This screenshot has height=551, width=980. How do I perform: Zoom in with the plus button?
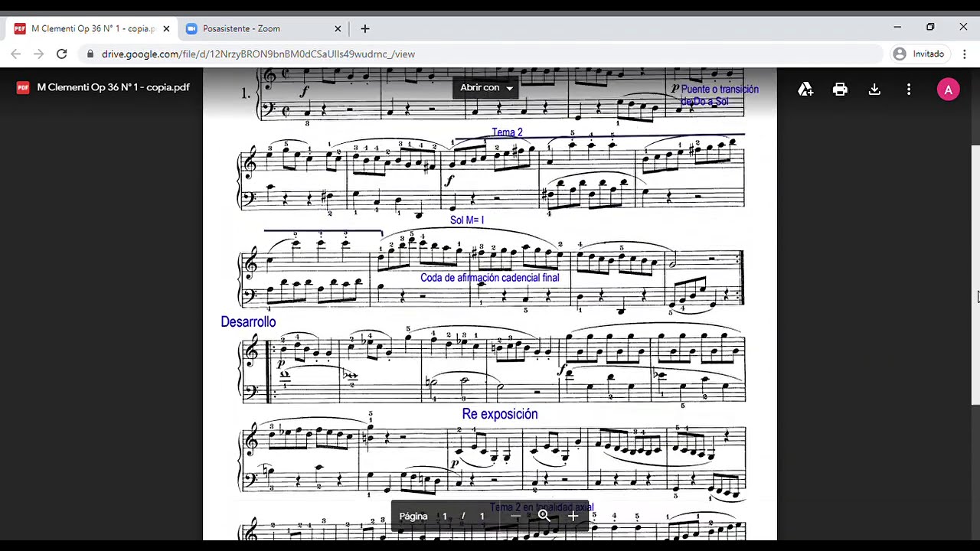click(x=573, y=516)
